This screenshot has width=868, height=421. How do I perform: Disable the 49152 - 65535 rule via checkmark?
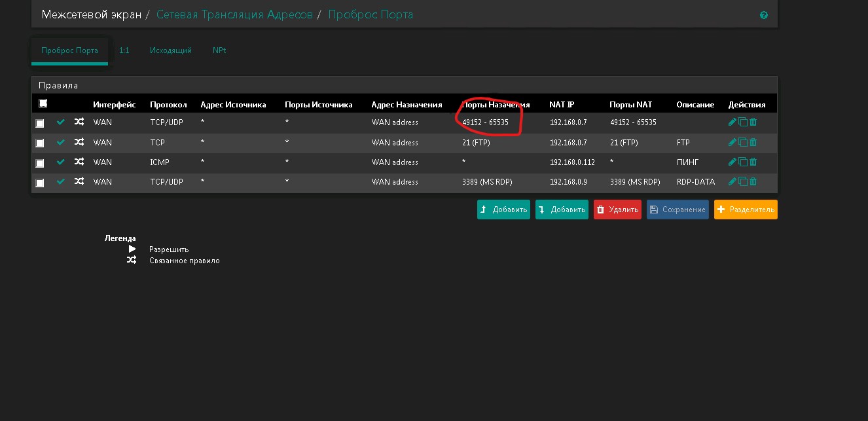pos(61,122)
